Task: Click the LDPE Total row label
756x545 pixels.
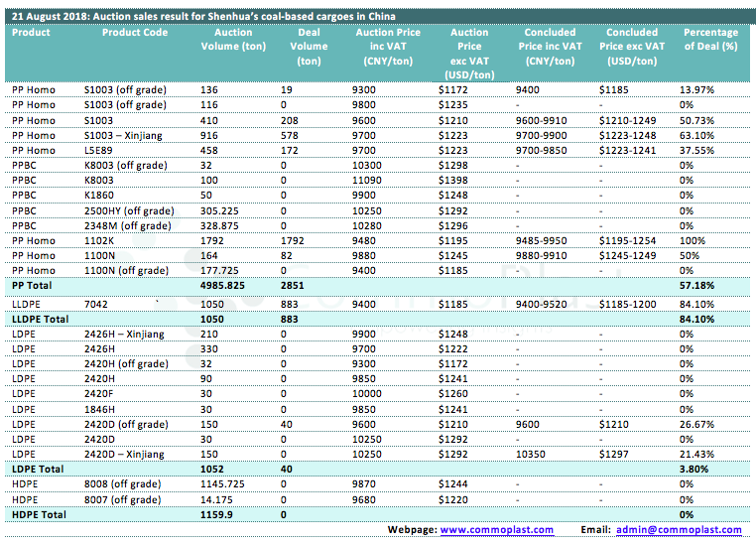Action: [x=37, y=468]
